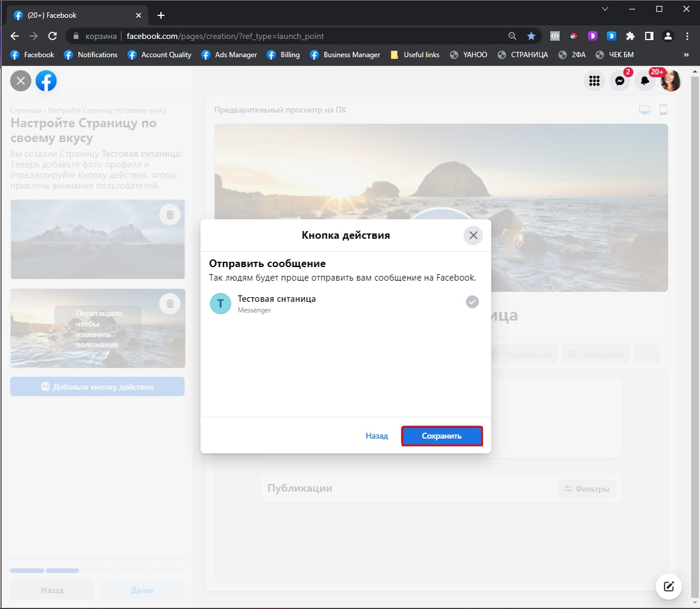
Task: Close the Кнопка действия dialog
Action: (473, 235)
